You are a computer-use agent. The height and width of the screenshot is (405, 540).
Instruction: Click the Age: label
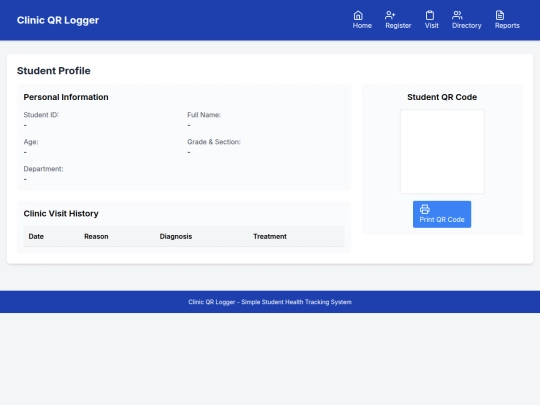(x=31, y=142)
